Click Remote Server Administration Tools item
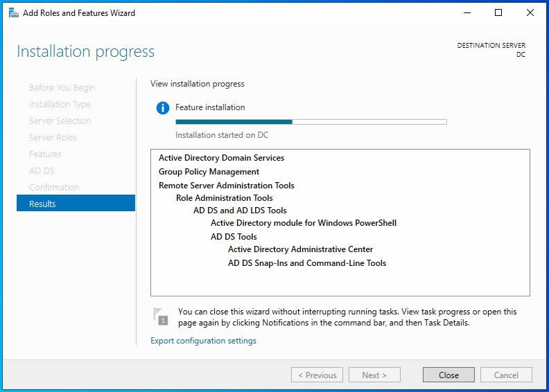 click(226, 186)
